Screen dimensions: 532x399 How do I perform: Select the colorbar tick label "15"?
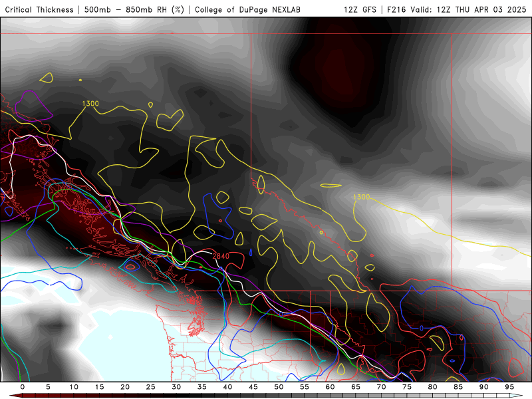[x=99, y=387]
